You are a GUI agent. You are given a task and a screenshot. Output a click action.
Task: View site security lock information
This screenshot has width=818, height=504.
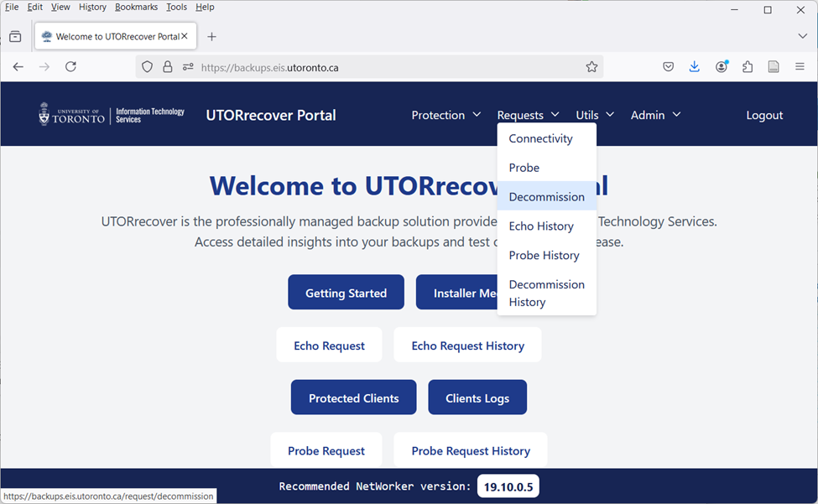pyautogui.click(x=168, y=67)
